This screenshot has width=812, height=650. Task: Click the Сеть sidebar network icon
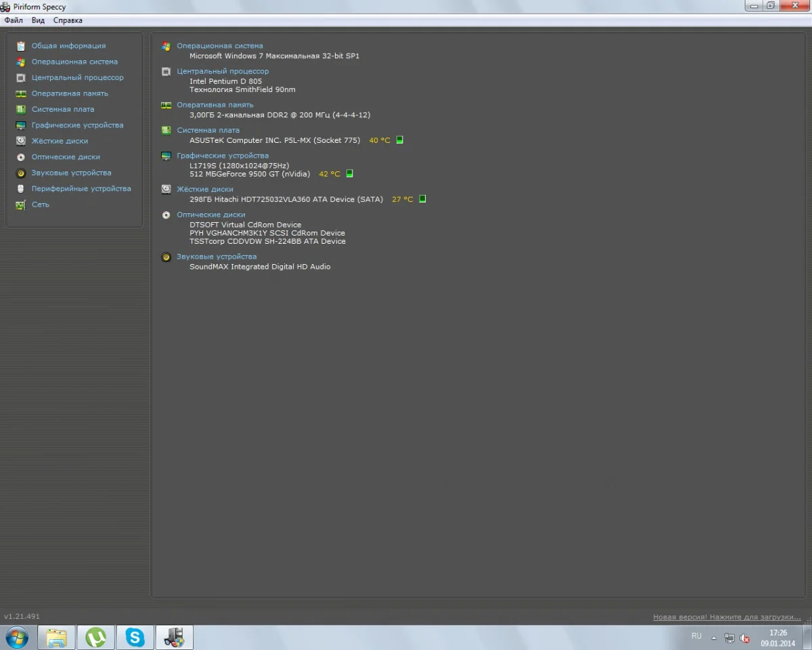[21, 204]
